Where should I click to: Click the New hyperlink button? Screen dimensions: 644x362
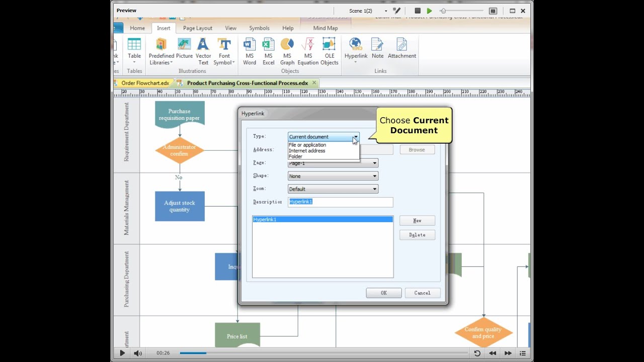click(x=417, y=221)
